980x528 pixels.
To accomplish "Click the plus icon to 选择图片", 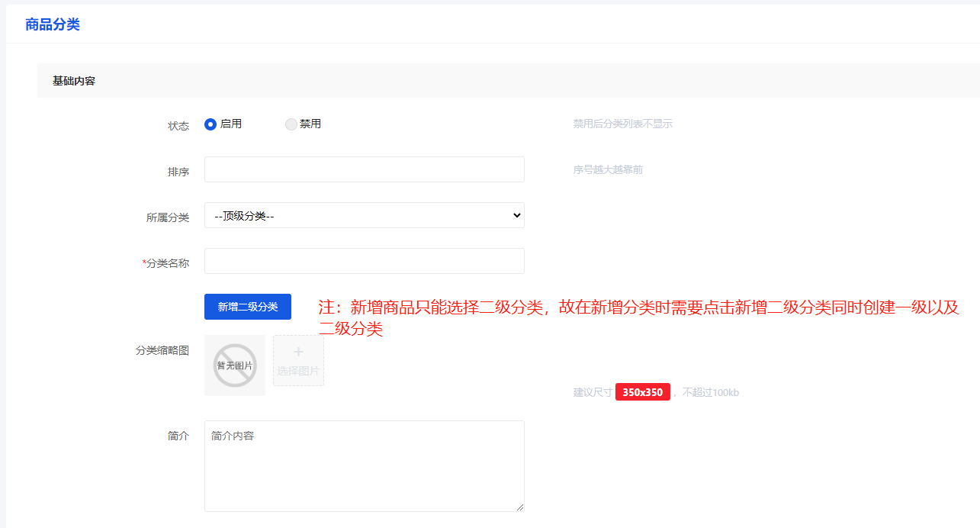I will coord(298,353).
